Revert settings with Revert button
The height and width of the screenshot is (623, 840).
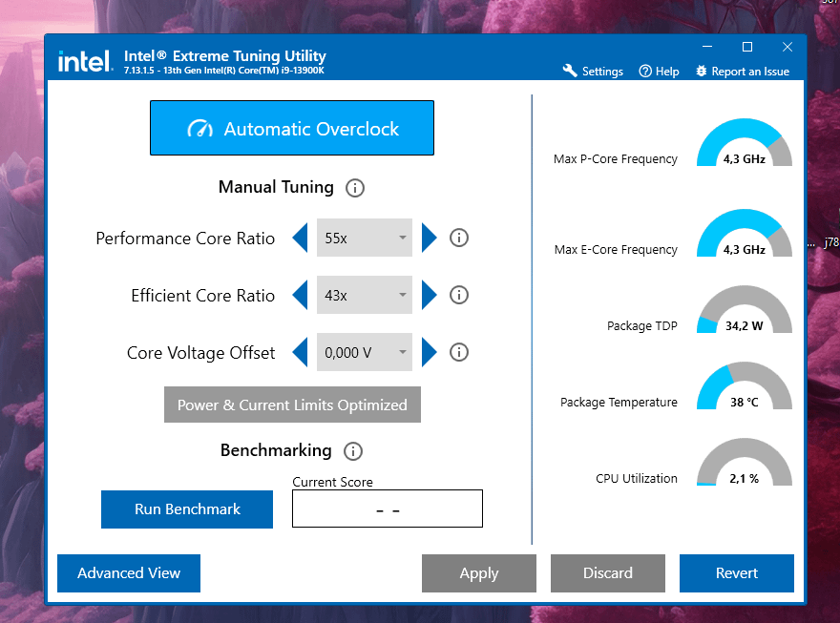[x=737, y=573]
